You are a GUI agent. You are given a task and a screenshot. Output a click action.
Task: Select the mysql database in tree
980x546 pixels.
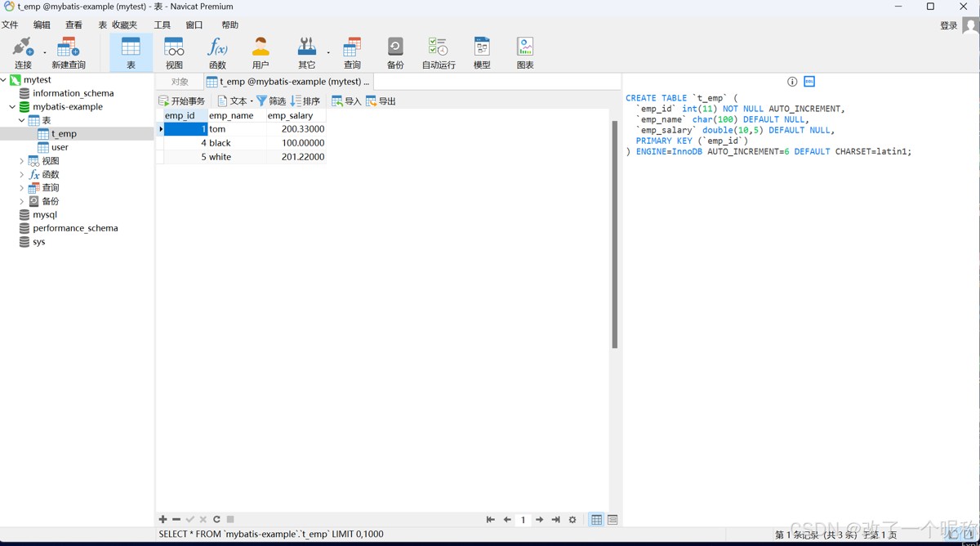tap(45, 215)
